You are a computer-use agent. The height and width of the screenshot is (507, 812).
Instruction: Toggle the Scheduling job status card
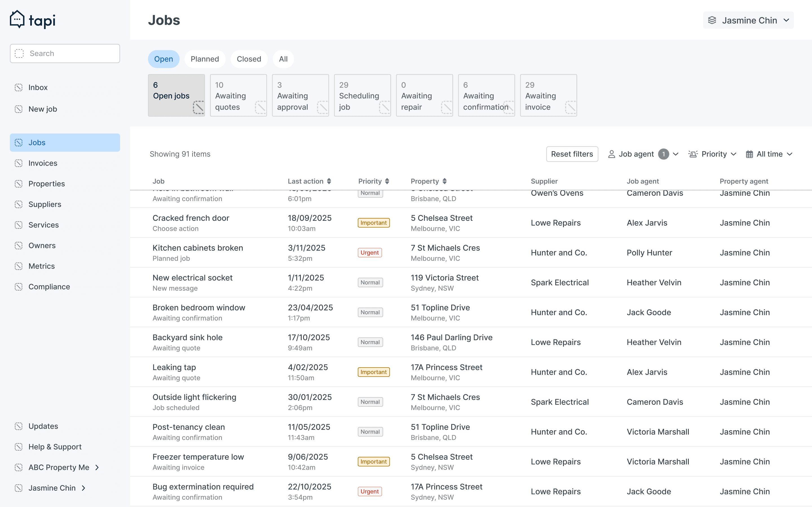point(362,95)
